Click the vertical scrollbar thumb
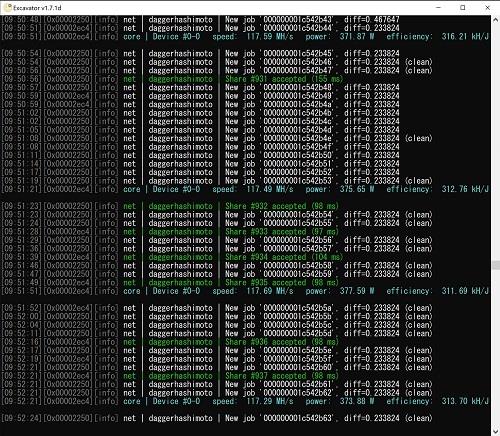500x436 pixels. pos(496,265)
